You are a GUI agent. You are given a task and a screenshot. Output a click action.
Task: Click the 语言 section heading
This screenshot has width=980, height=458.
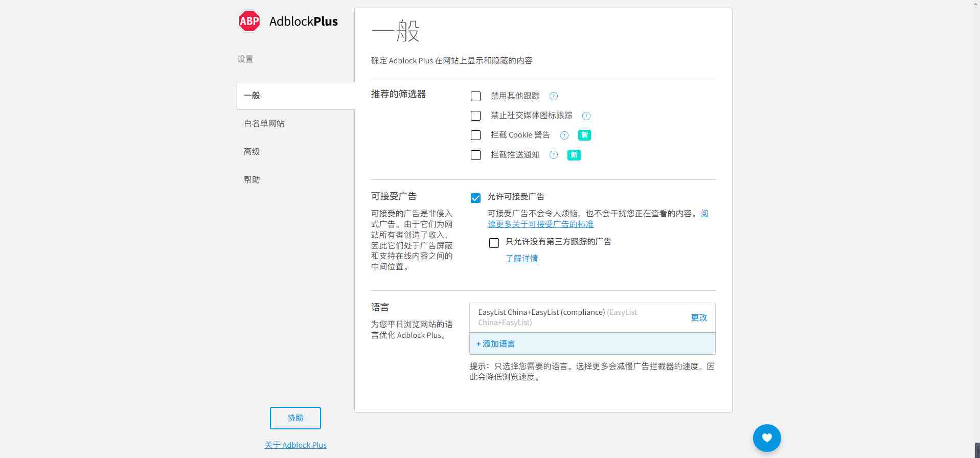[380, 307]
